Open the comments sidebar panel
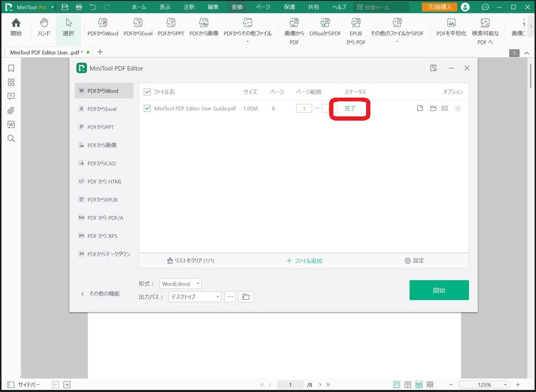536x392 pixels. [x=11, y=97]
